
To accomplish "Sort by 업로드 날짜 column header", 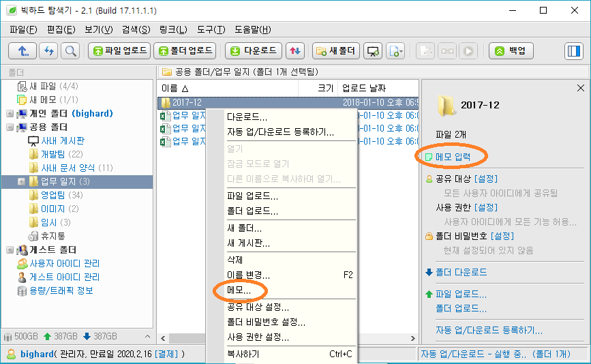I will (378, 88).
